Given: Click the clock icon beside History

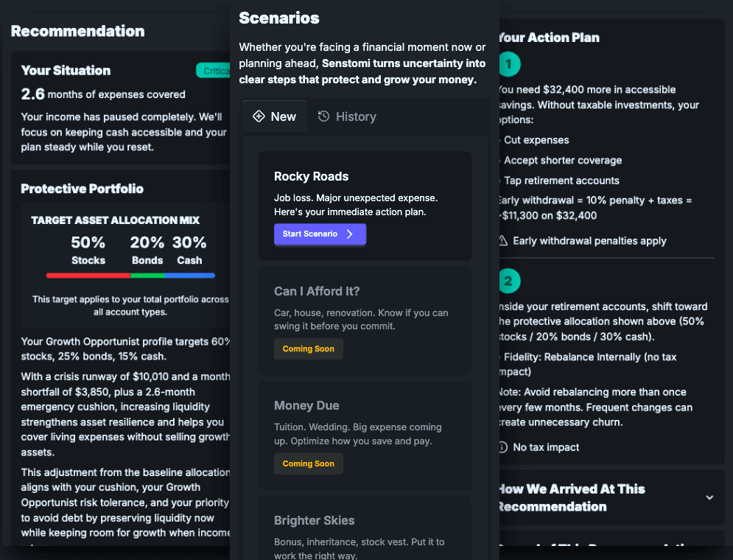Looking at the screenshot, I should (x=323, y=116).
